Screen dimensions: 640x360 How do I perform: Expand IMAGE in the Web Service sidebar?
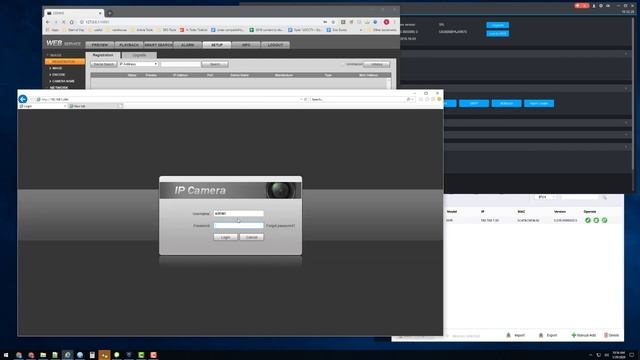tap(57, 68)
